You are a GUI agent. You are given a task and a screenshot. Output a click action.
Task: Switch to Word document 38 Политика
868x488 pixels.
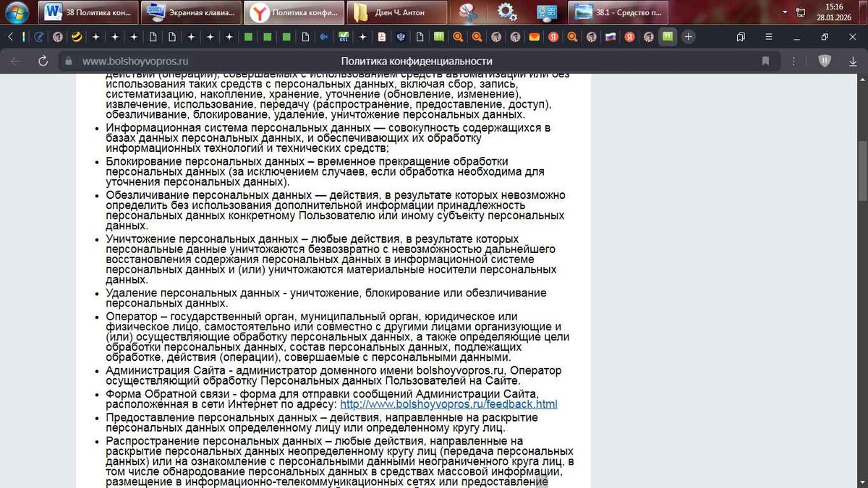click(88, 12)
